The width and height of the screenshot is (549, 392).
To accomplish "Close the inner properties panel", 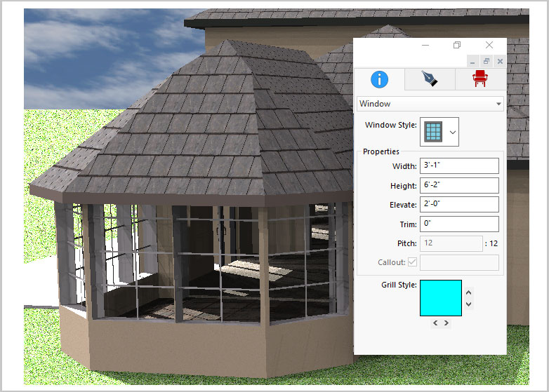I will coord(500,62).
